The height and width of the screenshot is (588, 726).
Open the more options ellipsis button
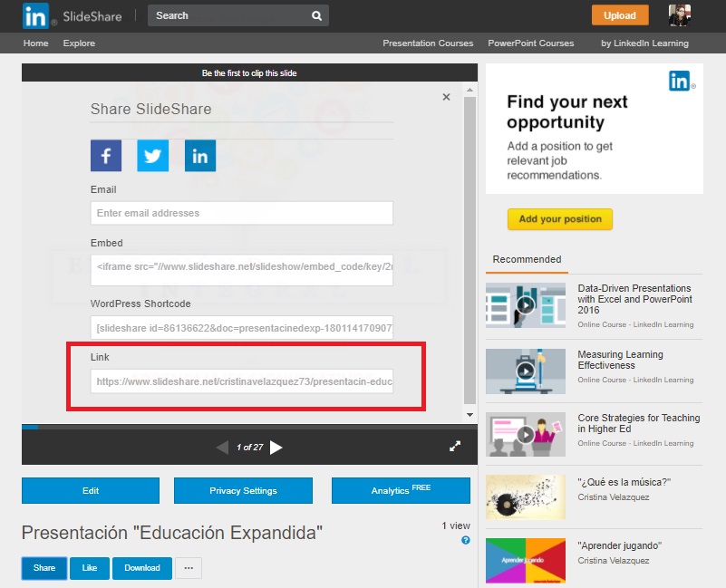(x=189, y=568)
